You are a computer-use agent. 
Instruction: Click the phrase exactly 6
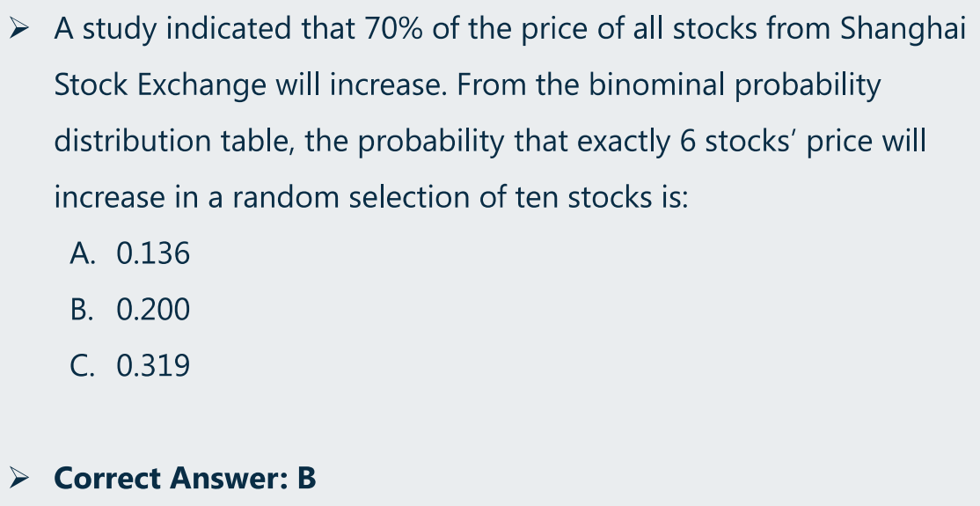pos(636,141)
